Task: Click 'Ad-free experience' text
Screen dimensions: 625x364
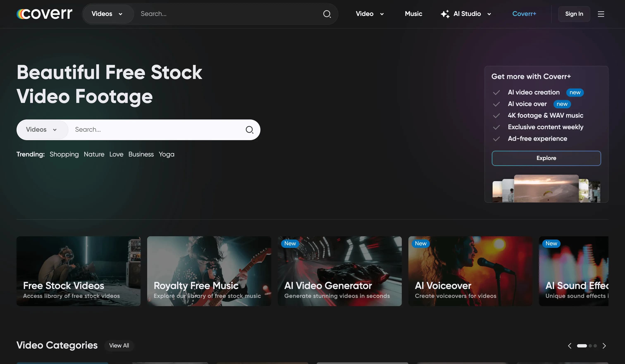Action: coord(537,139)
